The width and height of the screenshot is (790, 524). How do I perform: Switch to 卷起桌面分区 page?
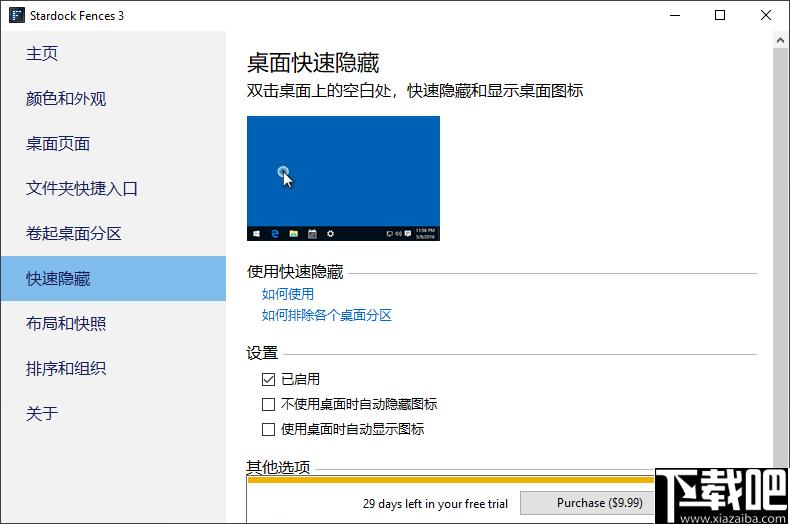click(113, 233)
